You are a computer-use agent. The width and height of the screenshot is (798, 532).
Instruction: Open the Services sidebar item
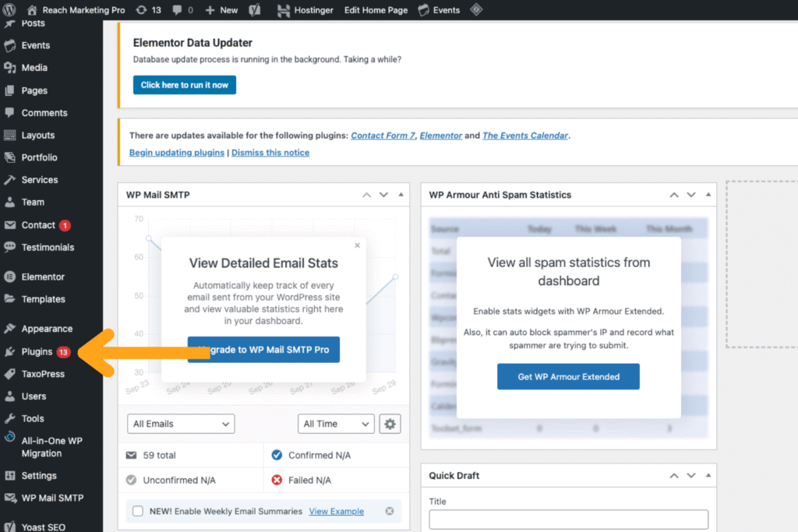tap(40, 179)
